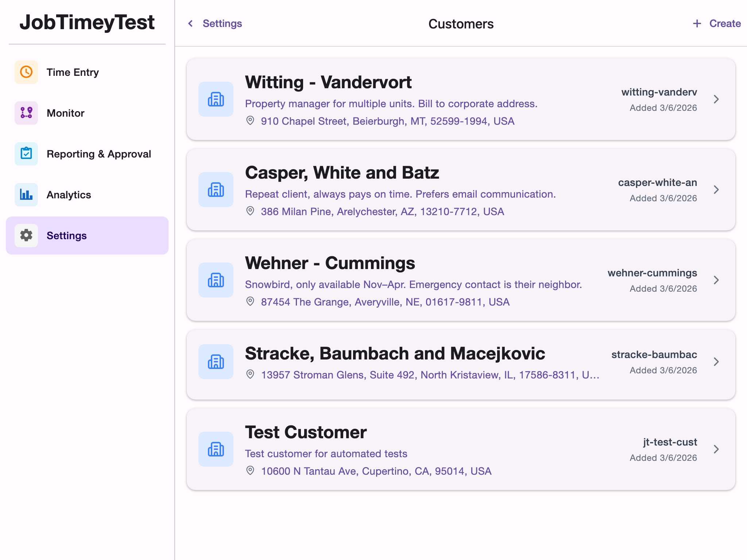
Task: Click the Monitor sidebar icon
Action: (x=26, y=113)
